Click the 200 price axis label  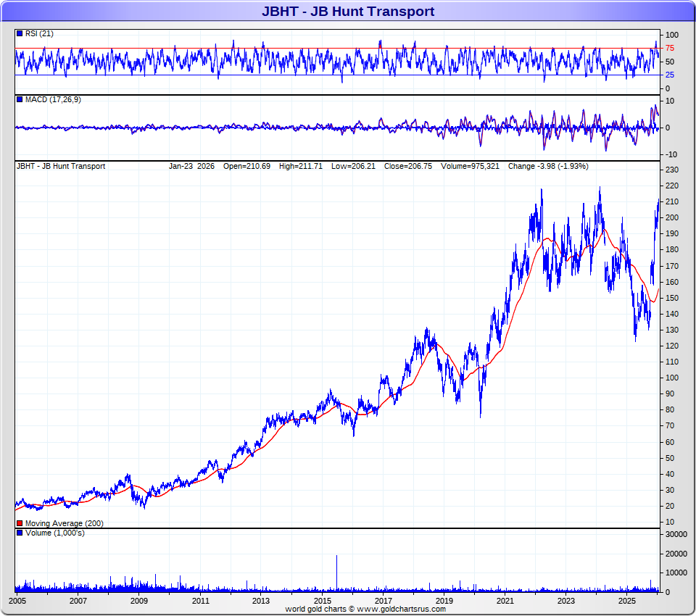pos(671,217)
